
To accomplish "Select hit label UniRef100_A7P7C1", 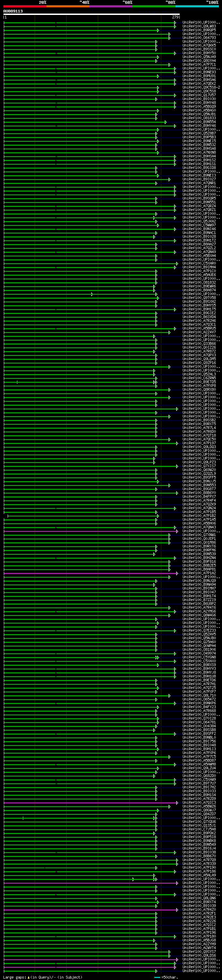I will click(x=199, y=65).
